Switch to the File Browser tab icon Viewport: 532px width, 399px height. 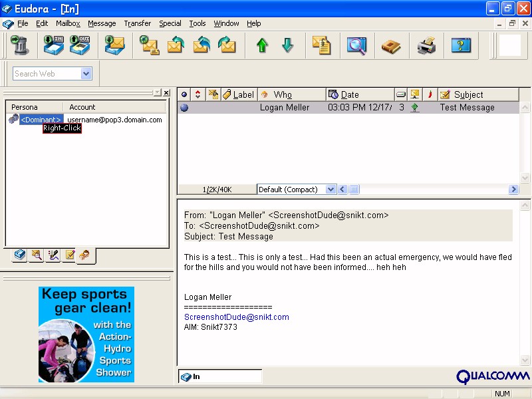(x=37, y=255)
